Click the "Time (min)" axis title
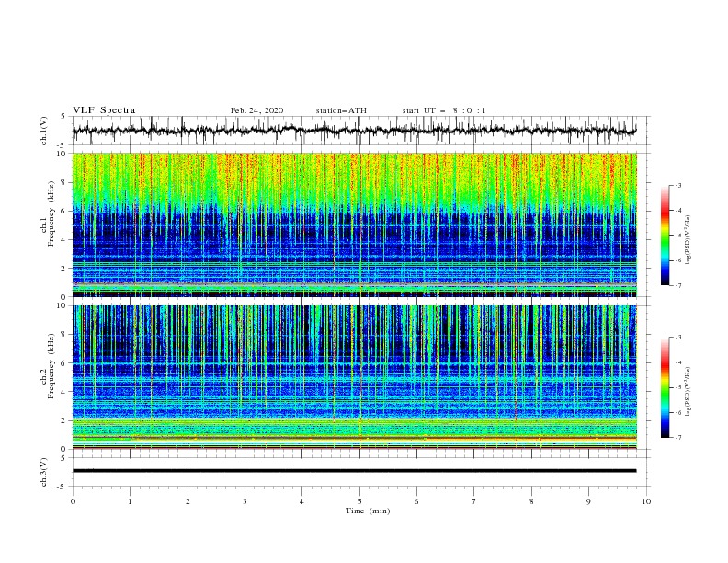This screenshot has height=563, width=728. click(368, 511)
